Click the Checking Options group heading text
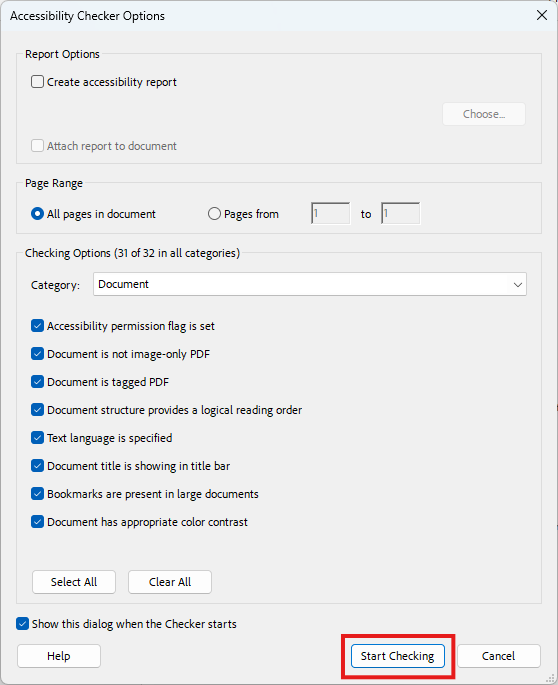 [x=132, y=253]
